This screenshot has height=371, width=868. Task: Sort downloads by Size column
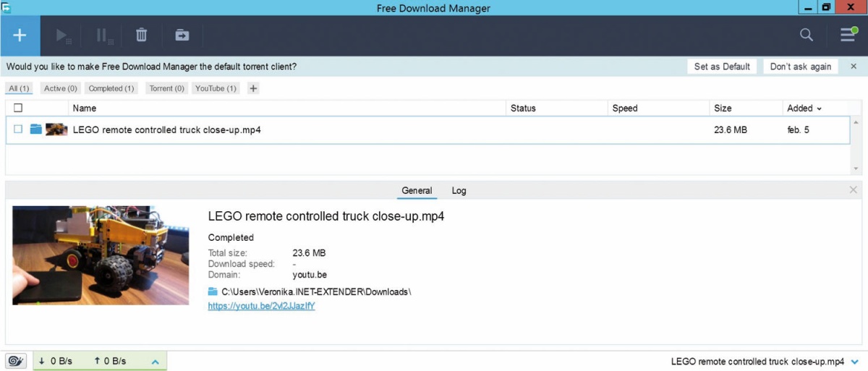point(723,108)
